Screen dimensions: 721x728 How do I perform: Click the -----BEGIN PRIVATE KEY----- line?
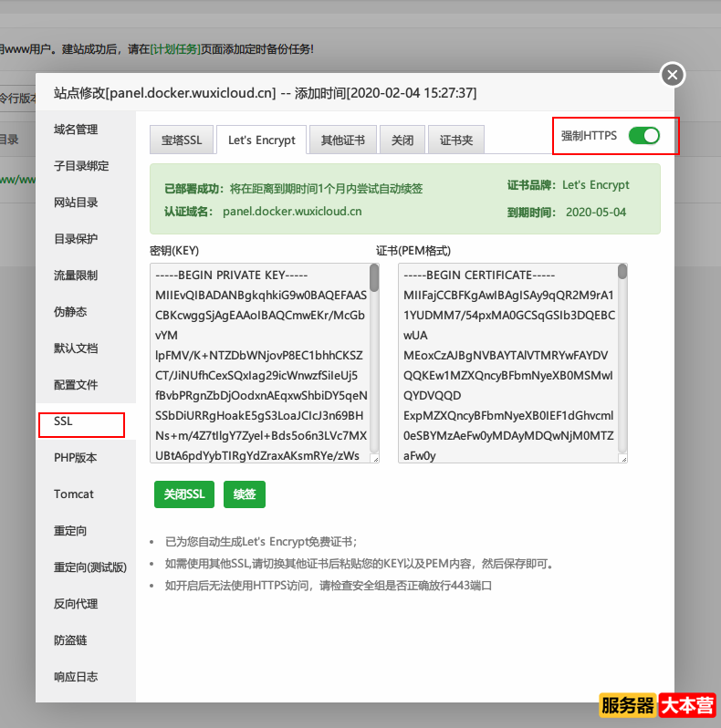tap(231, 275)
